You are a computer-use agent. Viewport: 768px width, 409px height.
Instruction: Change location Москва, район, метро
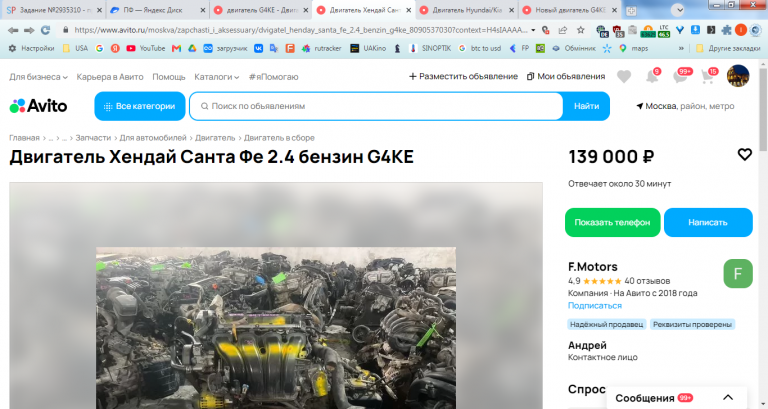(685, 106)
